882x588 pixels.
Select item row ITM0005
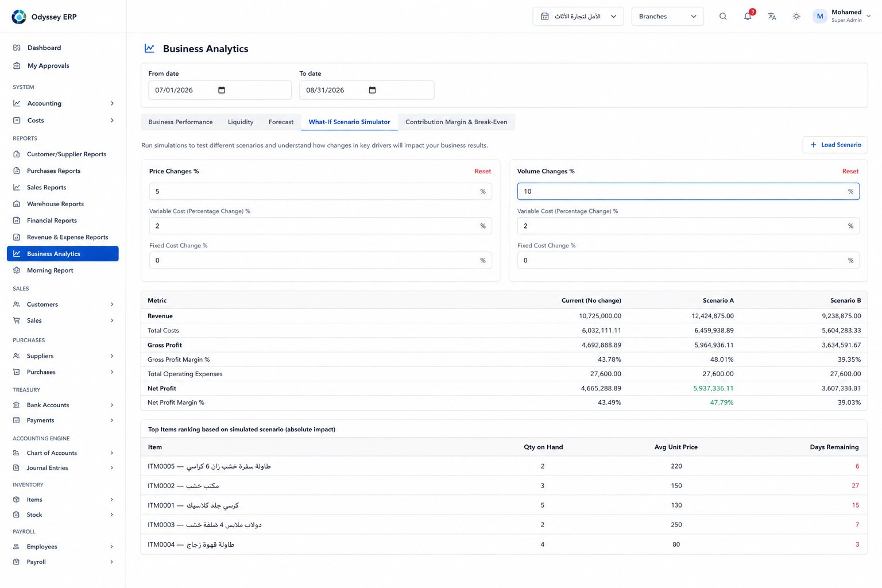(x=504, y=466)
